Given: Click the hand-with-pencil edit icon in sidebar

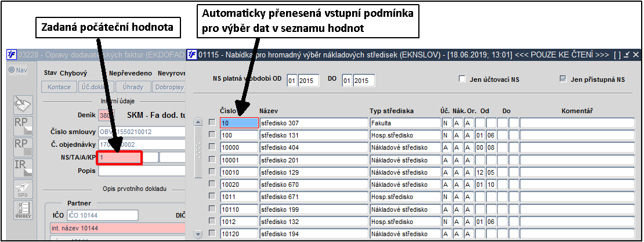Looking at the screenshot, I should pos(23,105).
